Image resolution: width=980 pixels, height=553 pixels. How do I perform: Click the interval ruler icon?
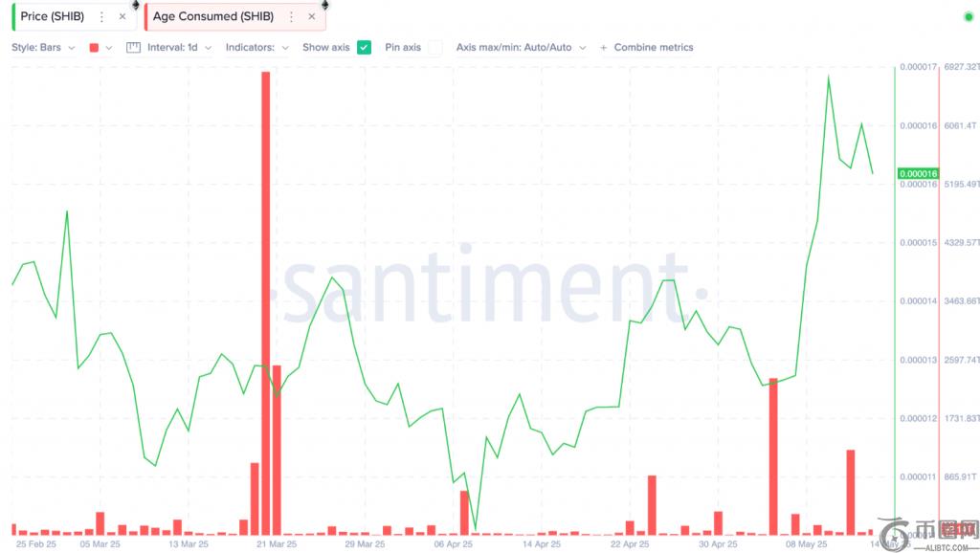(x=133, y=47)
